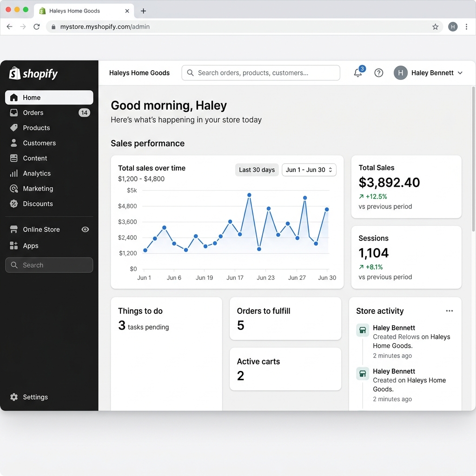The height and width of the screenshot is (476, 476).
Task: Click the Online Store storefront icon
Action: (x=13, y=230)
